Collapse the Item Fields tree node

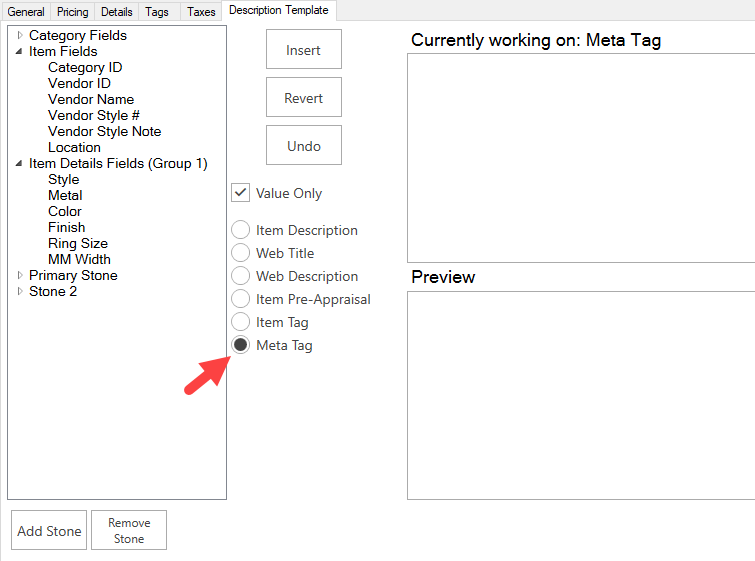pos(20,51)
